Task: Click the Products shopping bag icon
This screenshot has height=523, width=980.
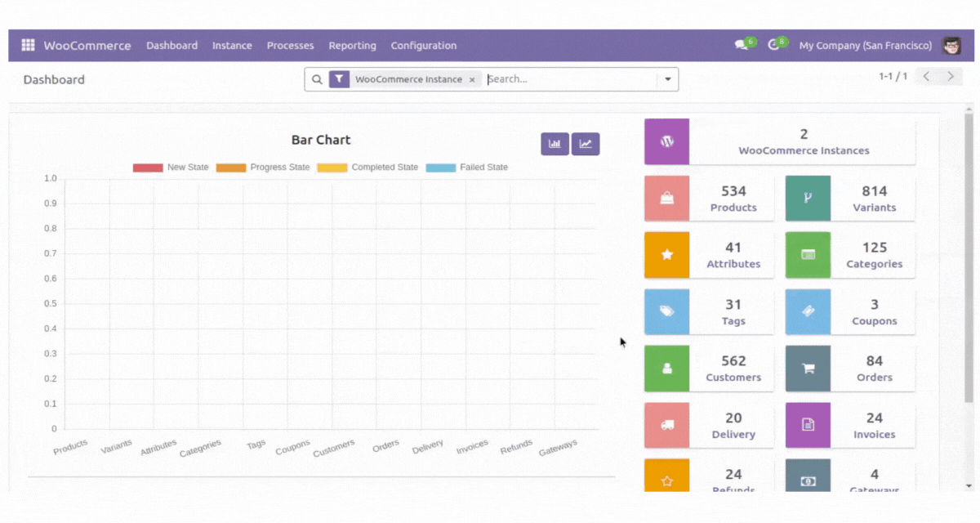Action: [666, 199]
